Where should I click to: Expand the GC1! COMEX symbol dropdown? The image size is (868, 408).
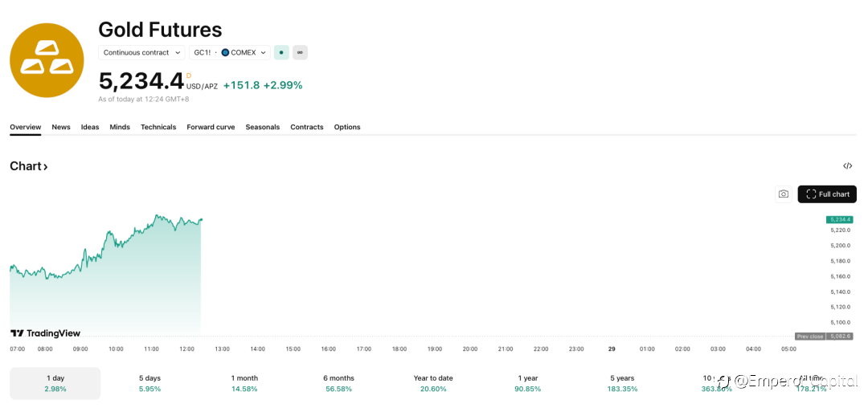(x=230, y=52)
